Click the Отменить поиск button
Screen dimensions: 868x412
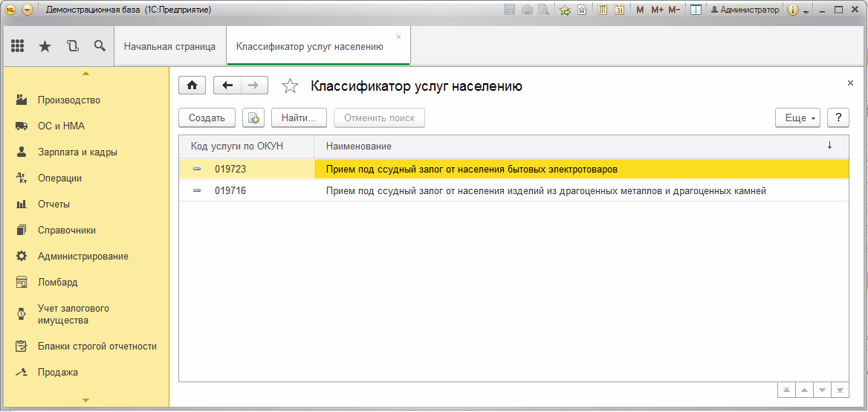pos(379,118)
